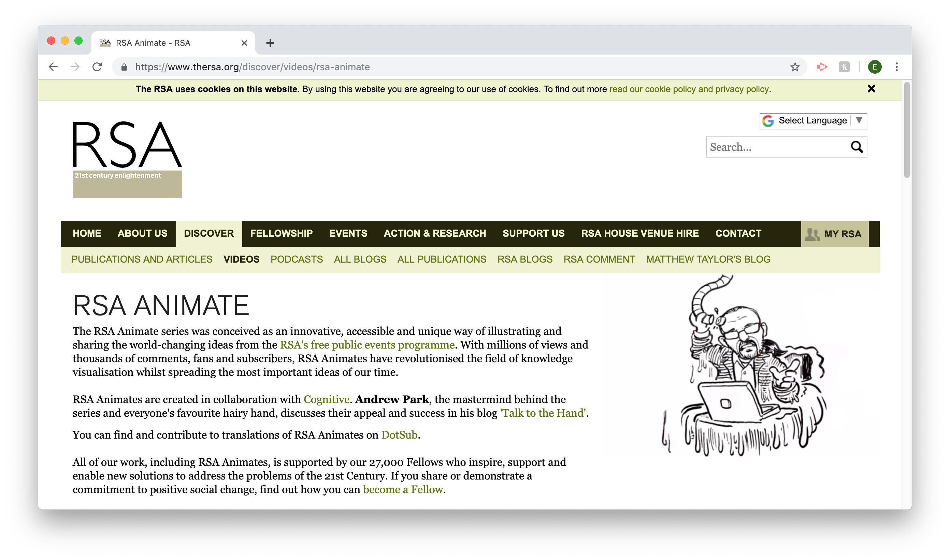
Task: Follow RSA's free public events programme link
Action: coord(367,345)
